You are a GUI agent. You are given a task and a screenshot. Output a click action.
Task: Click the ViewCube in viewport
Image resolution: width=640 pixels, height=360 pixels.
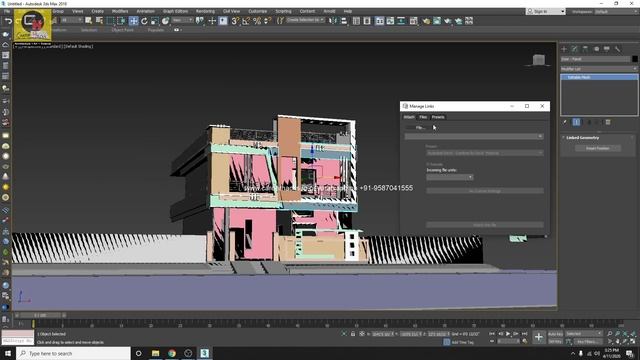[538, 60]
